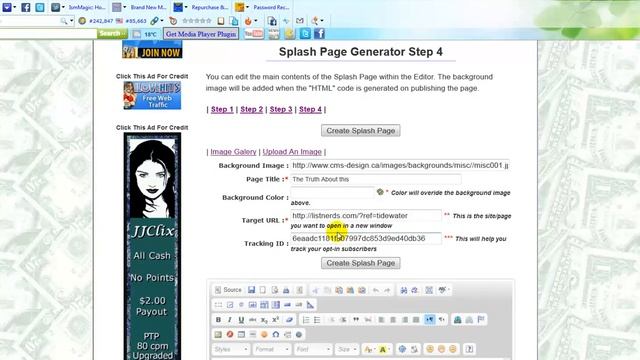Open the Format dropdown

(272, 349)
